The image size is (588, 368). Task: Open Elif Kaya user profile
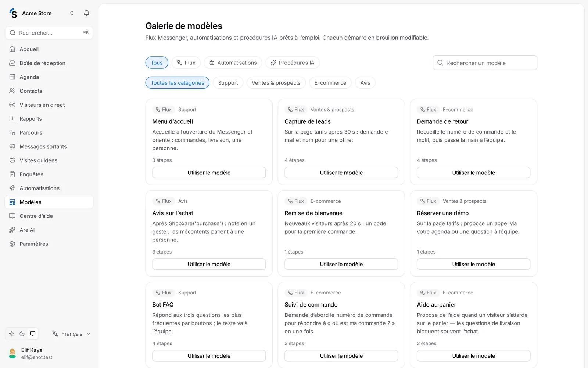(49, 354)
